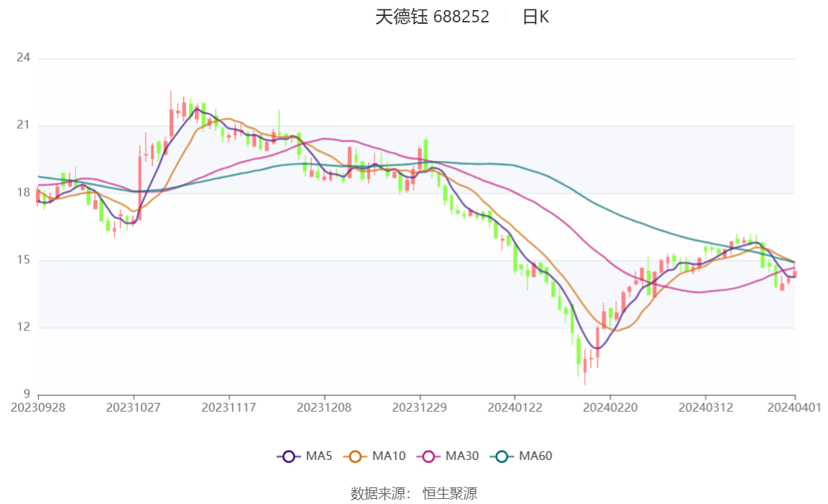Click the 天德钰 688252 chart title
The image size is (828, 504).
pos(432,17)
